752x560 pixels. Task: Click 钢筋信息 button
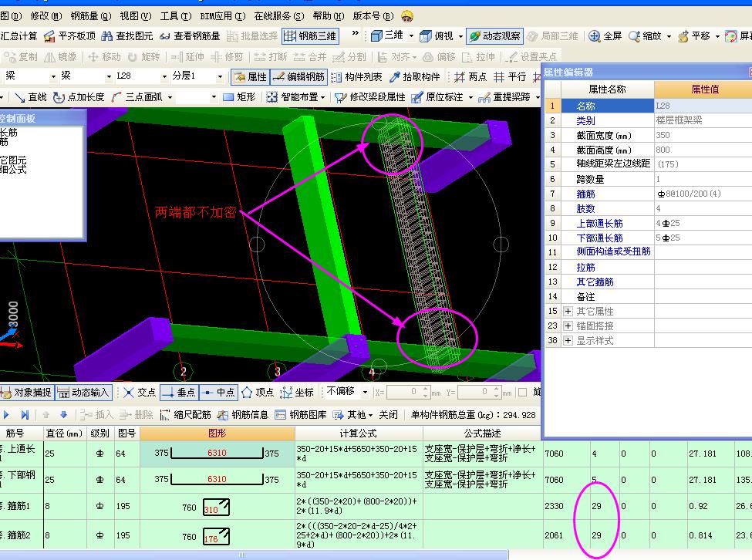coord(243,415)
